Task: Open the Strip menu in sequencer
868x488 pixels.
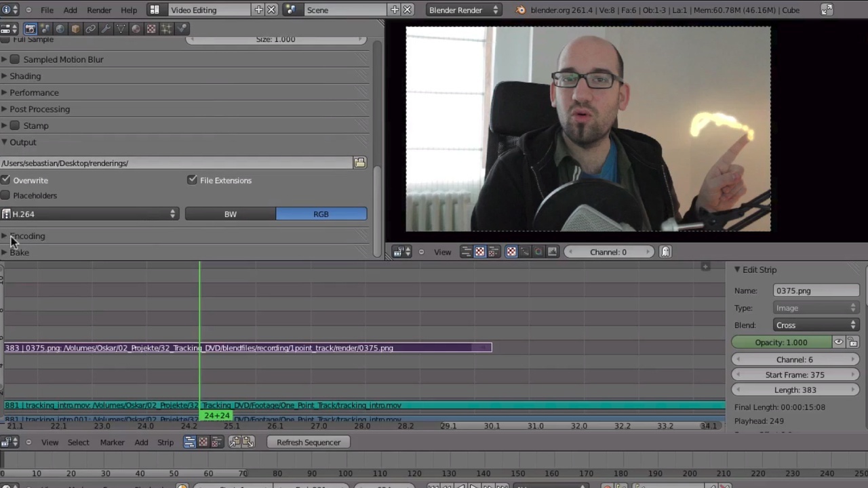Action: coord(165,443)
